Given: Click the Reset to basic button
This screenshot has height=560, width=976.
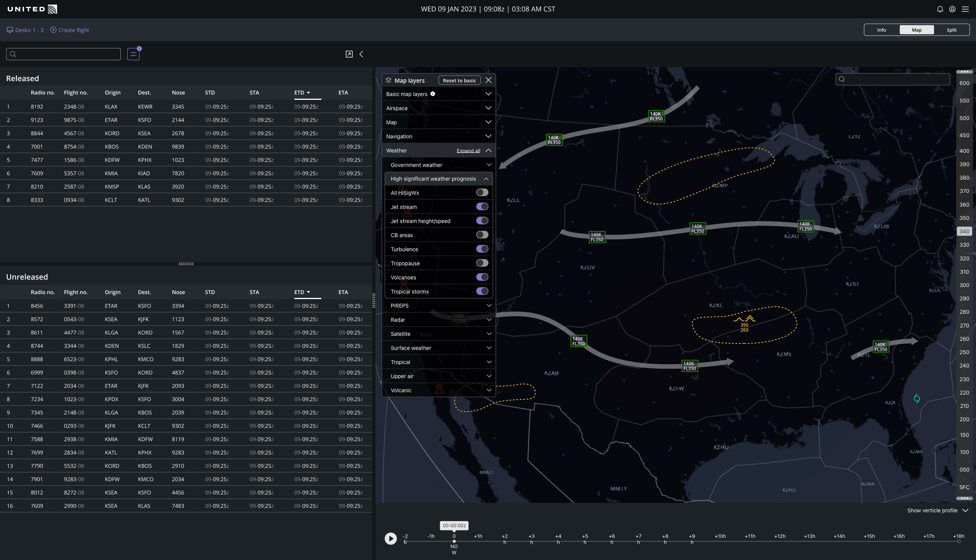Looking at the screenshot, I should [459, 80].
